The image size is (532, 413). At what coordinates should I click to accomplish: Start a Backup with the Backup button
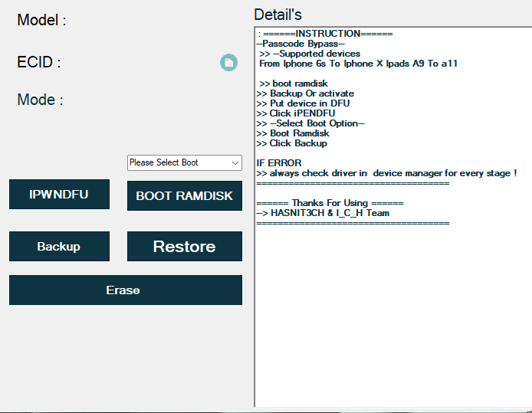tap(59, 247)
